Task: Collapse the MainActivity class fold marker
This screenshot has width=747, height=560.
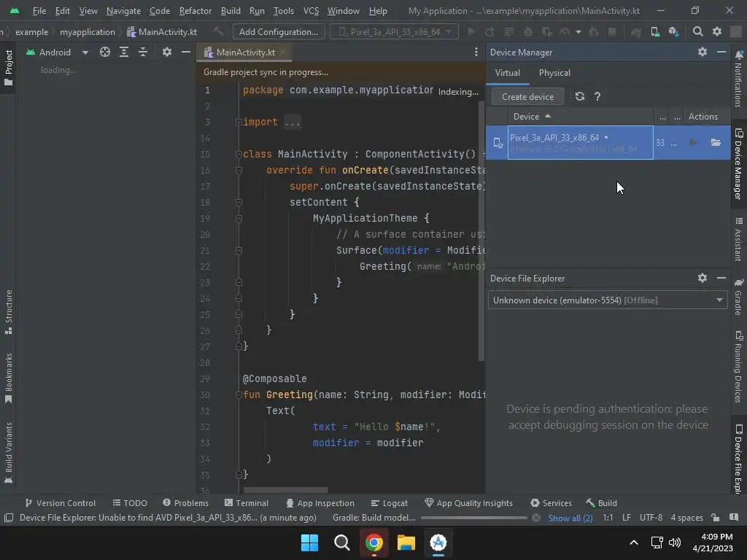Action: click(239, 154)
